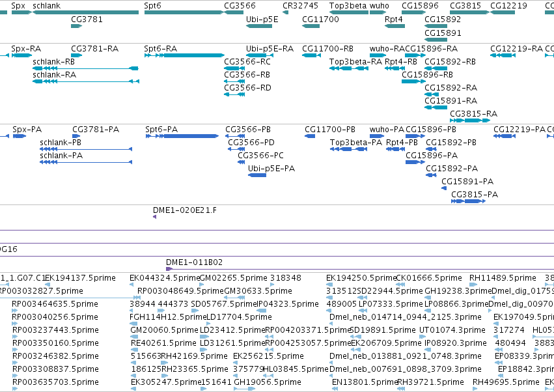Viewport: 554px width, 392px height.
Task: Select the 'wuho' gene label
Action: click(380, 6)
